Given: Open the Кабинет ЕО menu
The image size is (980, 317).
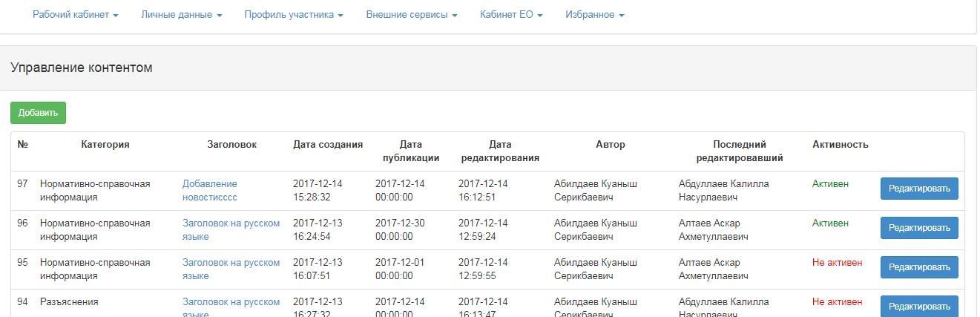Looking at the screenshot, I should point(511,15).
